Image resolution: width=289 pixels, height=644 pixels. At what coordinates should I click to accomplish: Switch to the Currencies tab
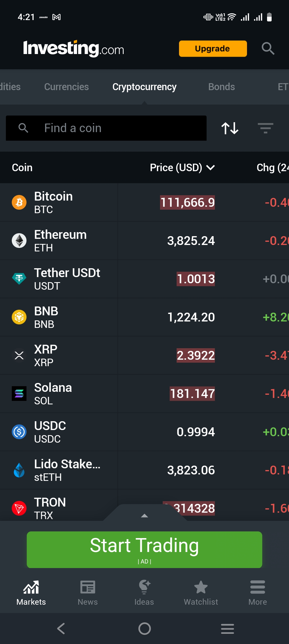coord(66,87)
